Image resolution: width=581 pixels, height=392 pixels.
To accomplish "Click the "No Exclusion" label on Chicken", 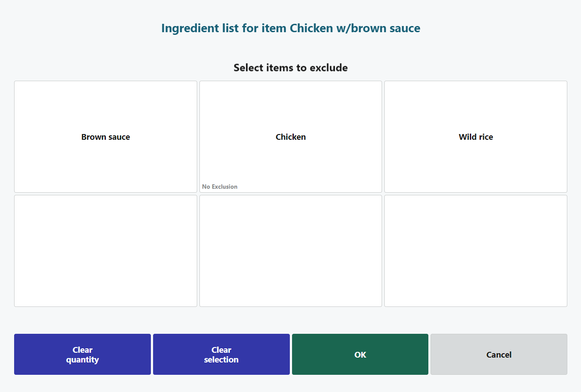I will pyautogui.click(x=220, y=187).
